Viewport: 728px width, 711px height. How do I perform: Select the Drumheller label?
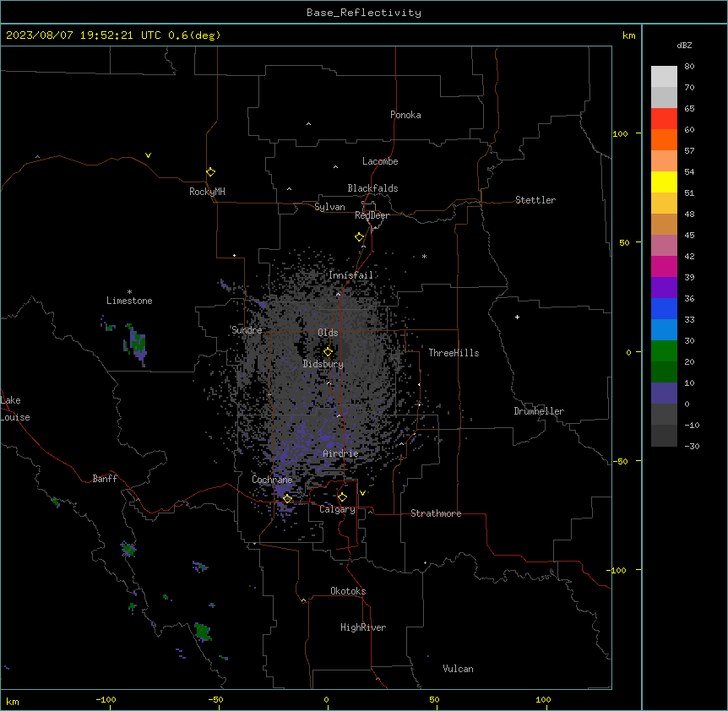click(x=539, y=411)
